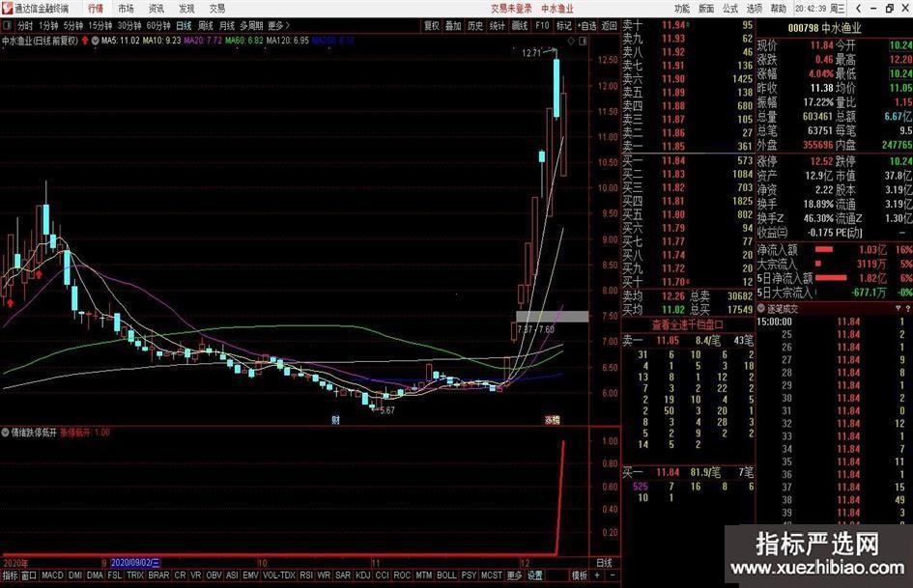Select the MACD indicator tab

coord(52,575)
